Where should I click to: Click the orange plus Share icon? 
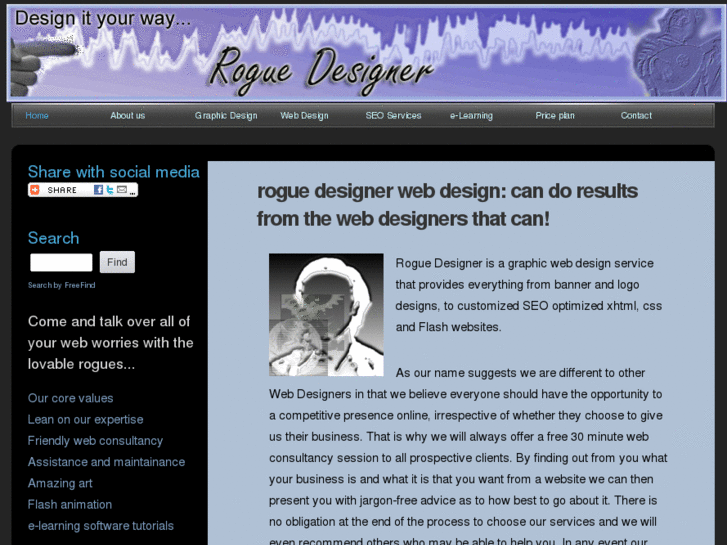[35, 190]
